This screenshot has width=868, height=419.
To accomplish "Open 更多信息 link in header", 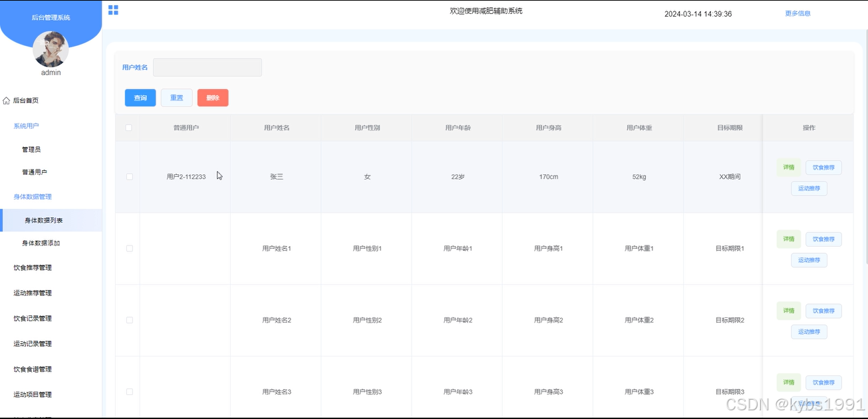I will click(x=797, y=13).
